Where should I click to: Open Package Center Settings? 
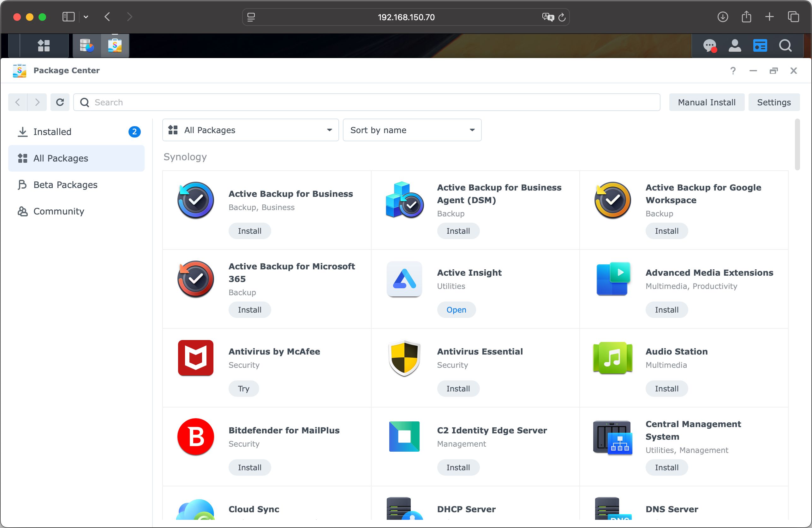tap(773, 102)
